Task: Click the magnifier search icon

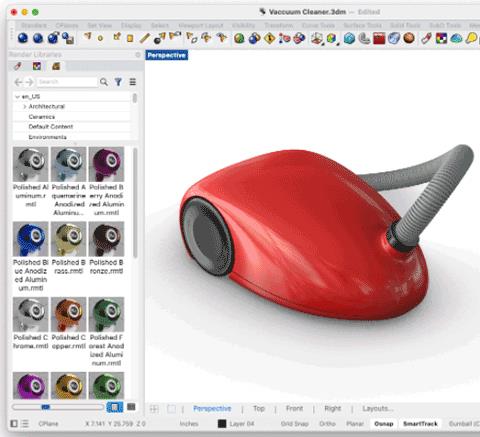Action: tap(104, 82)
